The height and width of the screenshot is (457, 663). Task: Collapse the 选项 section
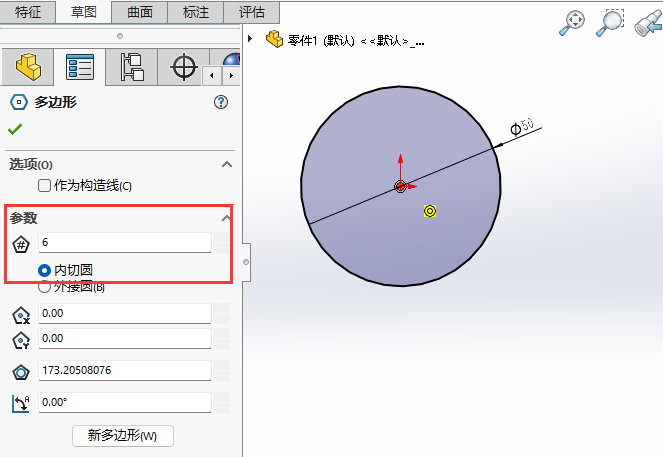(227, 164)
